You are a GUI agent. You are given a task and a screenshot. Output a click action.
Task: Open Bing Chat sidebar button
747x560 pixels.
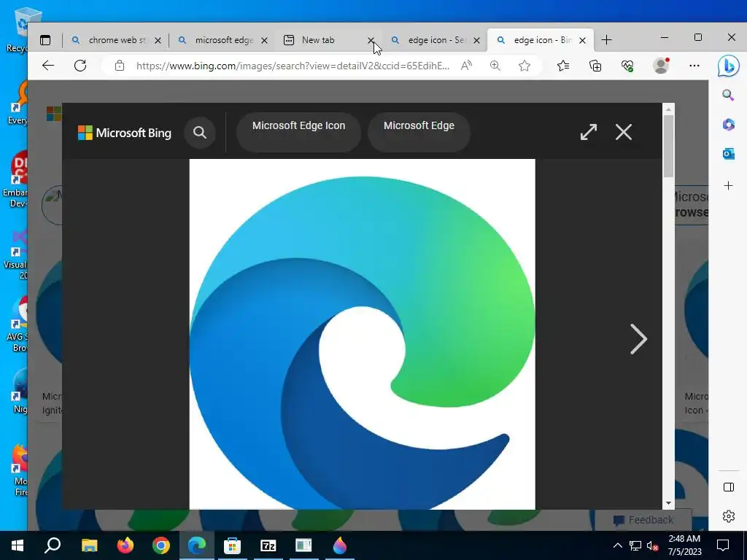click(729, 66)
